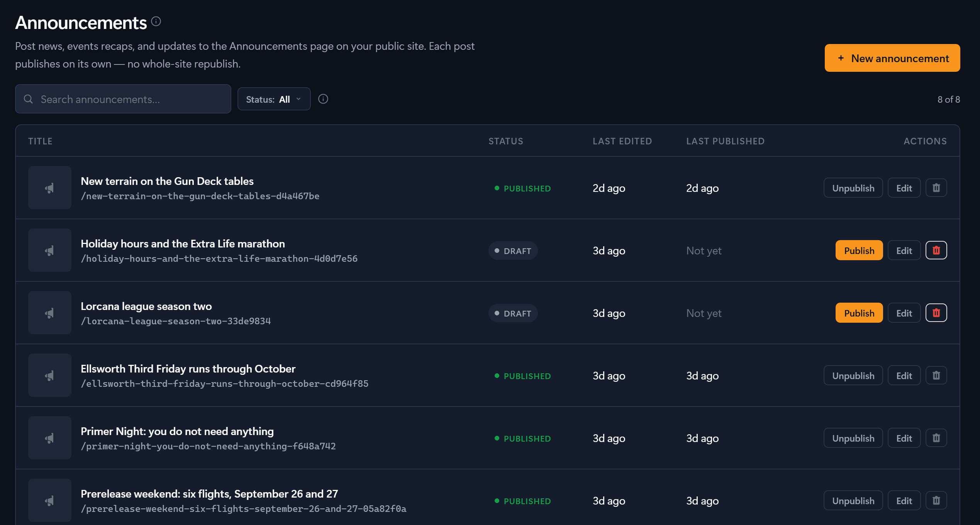Edit the Holiday hours announcement
Viewport: 980px width, 525px height.
904,251
